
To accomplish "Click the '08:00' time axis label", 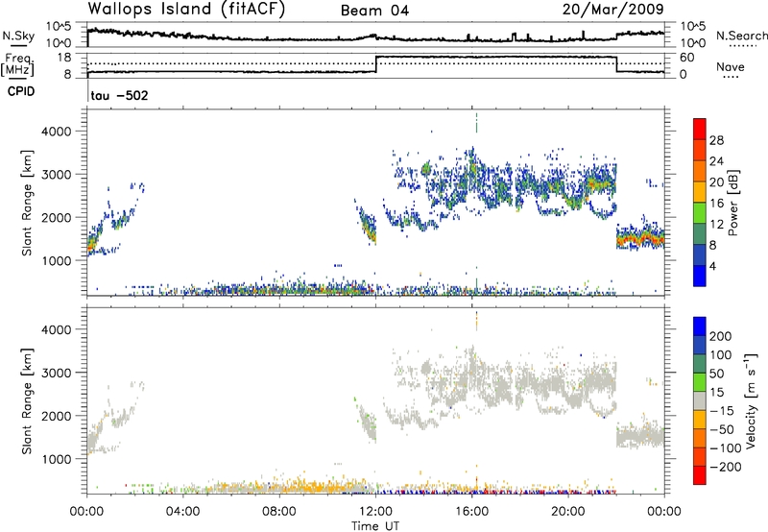I will pos(279,512).
